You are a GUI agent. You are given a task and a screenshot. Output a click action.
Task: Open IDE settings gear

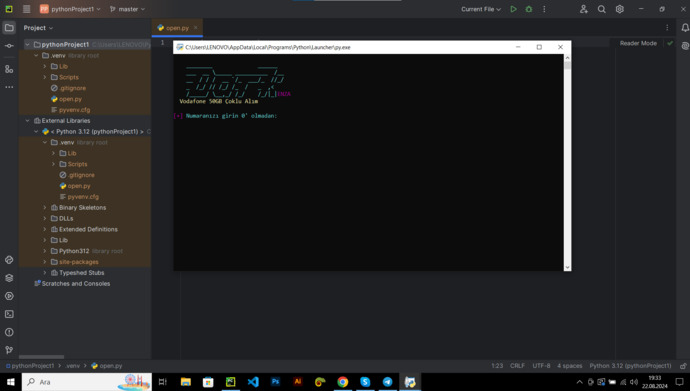620,9
